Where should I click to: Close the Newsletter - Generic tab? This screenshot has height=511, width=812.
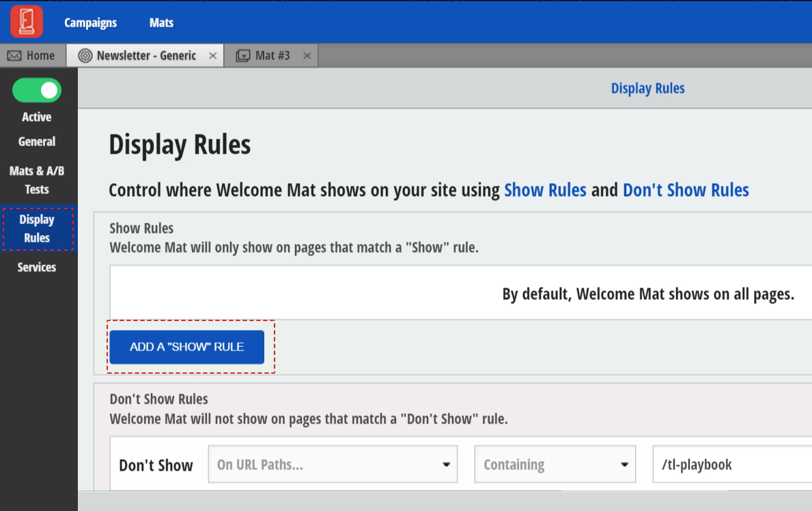212,55
